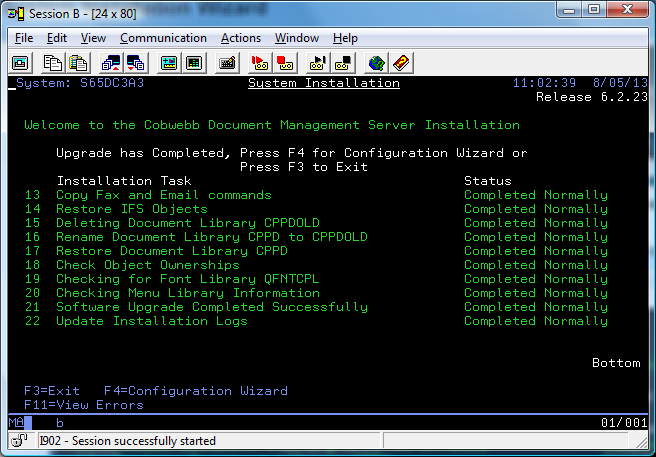Click the 'MA' operator information indicator
Image resolution: width=656 pixels, height=457 pixels.
click(16, 422)
